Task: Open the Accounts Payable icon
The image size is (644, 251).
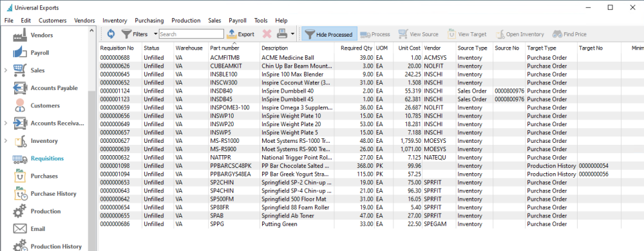Action: 20,88
